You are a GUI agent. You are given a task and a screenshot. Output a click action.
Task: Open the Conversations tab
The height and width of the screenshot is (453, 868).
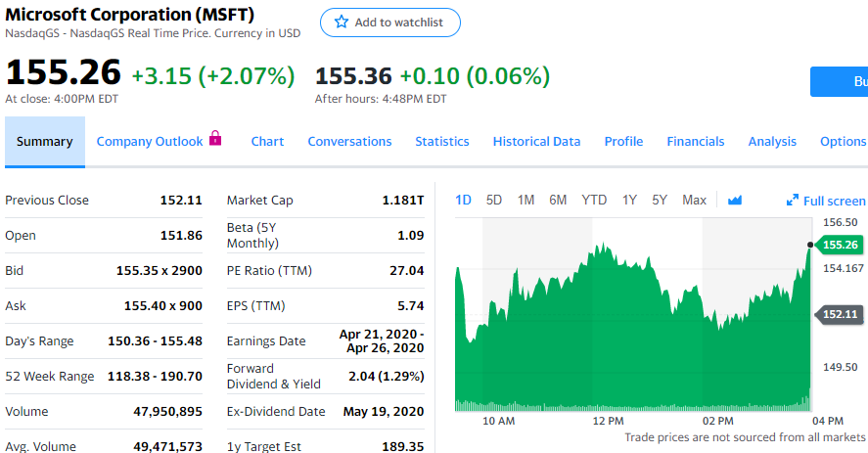coord(349,142)
